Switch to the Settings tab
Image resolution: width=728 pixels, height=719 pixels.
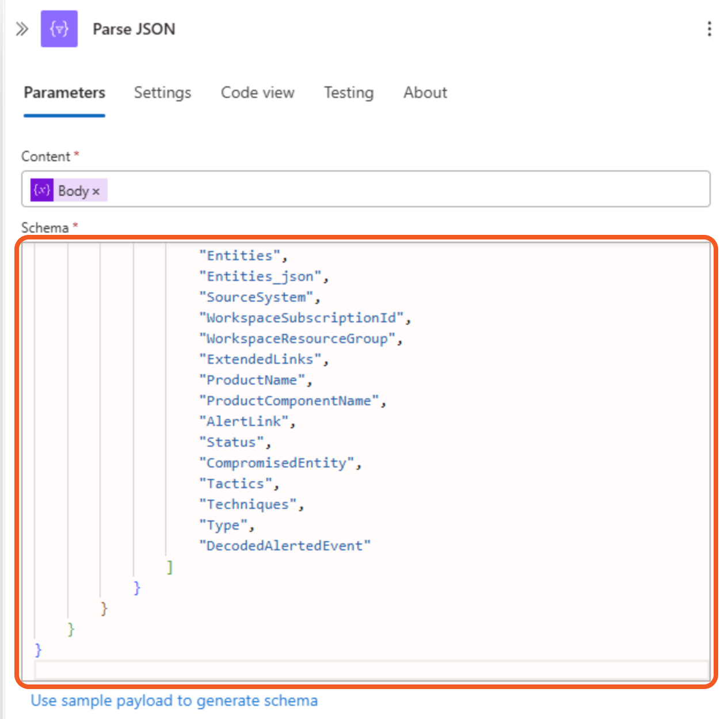click(162, 93)
